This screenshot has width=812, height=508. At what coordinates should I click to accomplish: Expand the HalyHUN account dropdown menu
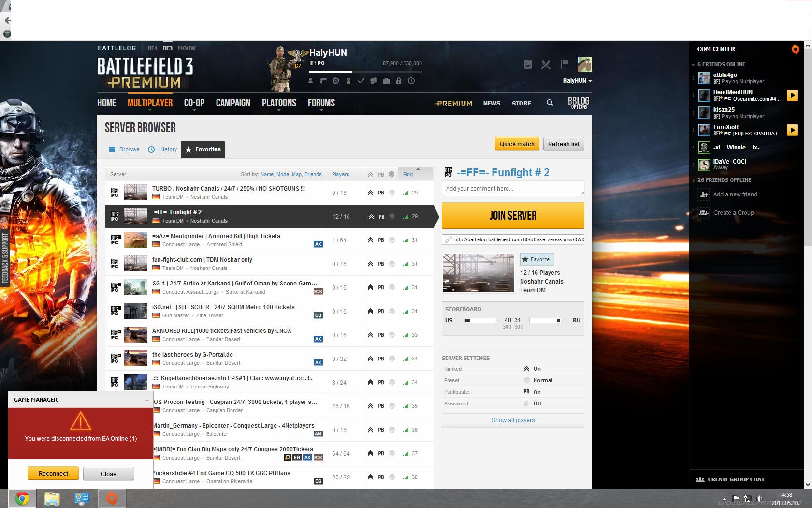[x=577, y=81]
